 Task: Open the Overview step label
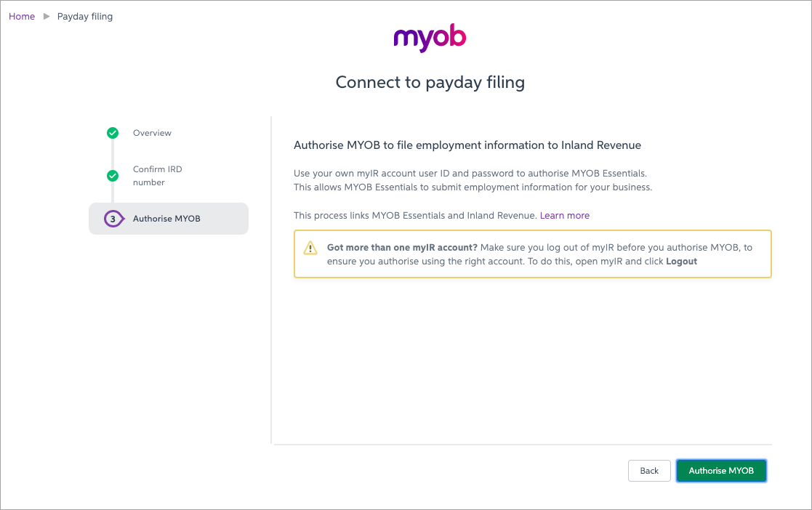(x=152, y=133)
